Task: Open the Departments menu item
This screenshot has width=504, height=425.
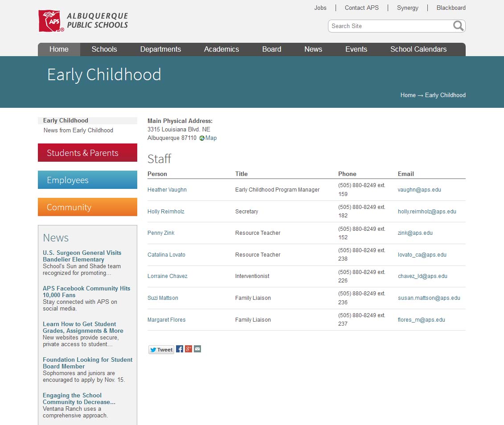Action: (x=160, y=49)
